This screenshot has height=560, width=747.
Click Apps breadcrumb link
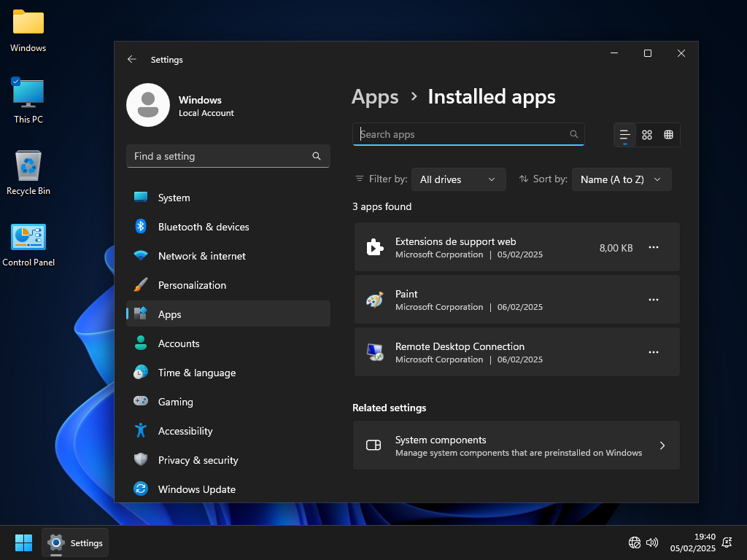(375, 97)
